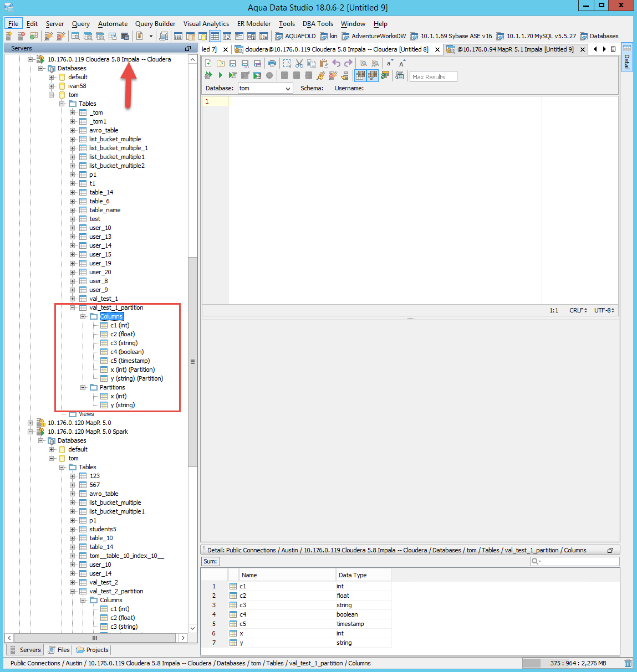Open the CRLF line ending dropdown

pos(578,310)
